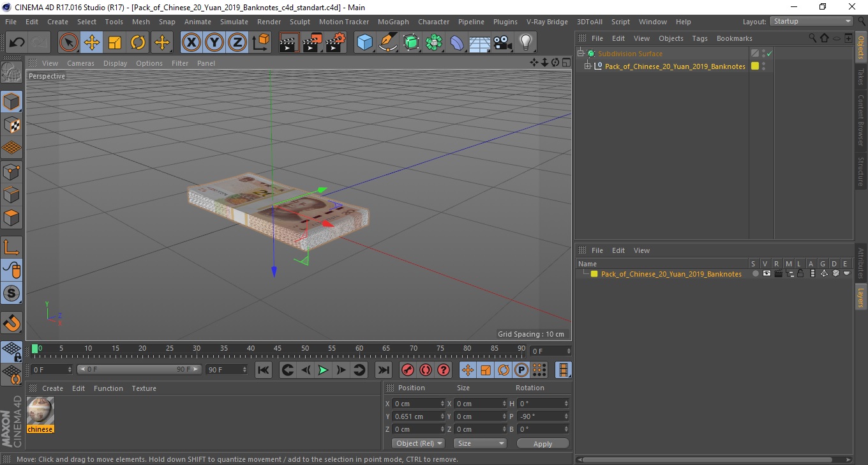Toggle layer View visibility icon

coord(767,273)
